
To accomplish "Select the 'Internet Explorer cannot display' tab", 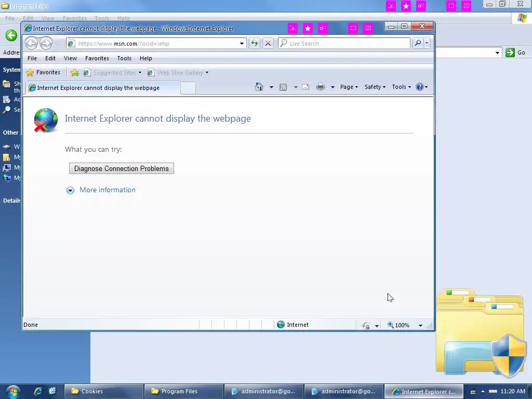I will 103,88.
